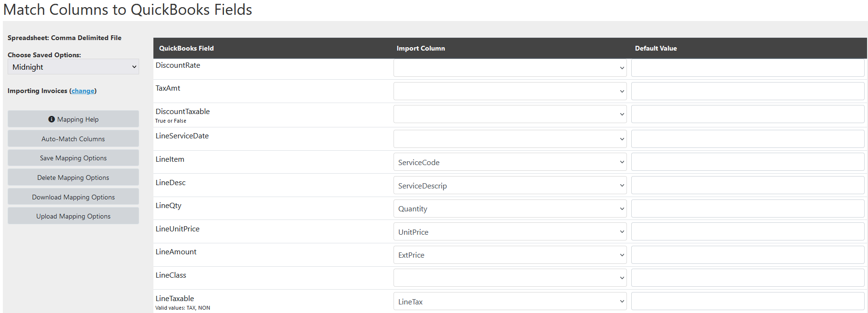Open the Choose Saved Options Midnight dropdown
868x313 pixels.
point(73,67)
